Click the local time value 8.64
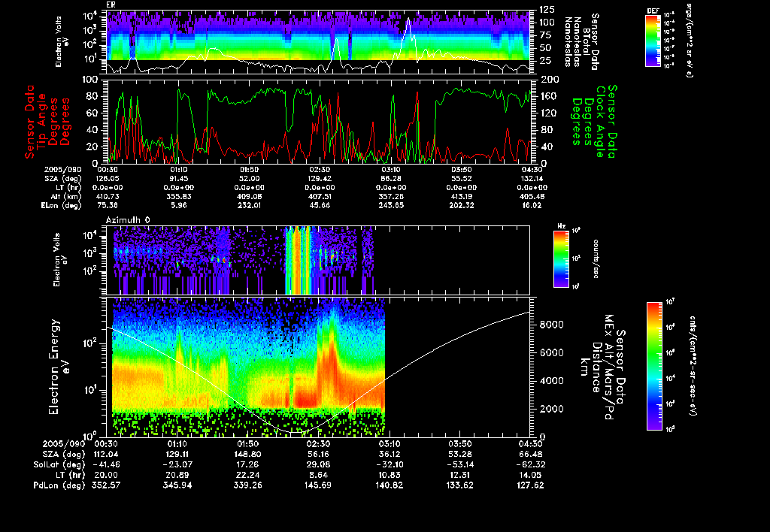This screenshot has height=532, width=770. [318, 475]
